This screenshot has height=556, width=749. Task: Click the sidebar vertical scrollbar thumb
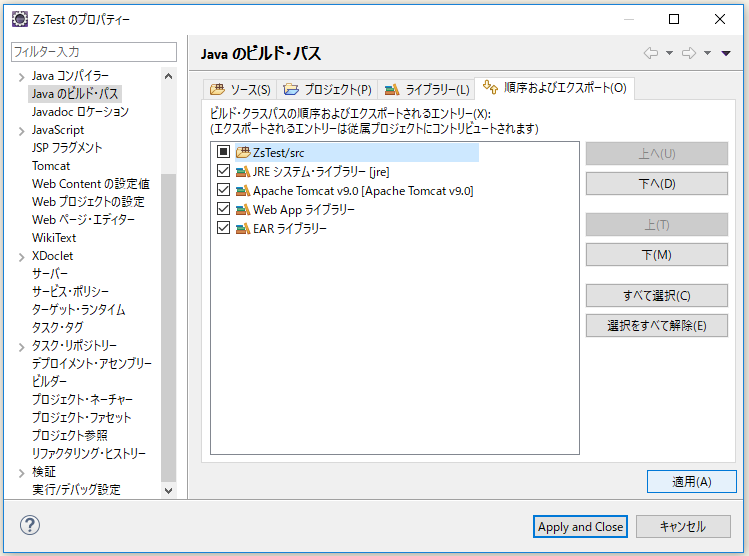[x=168, y=328]
